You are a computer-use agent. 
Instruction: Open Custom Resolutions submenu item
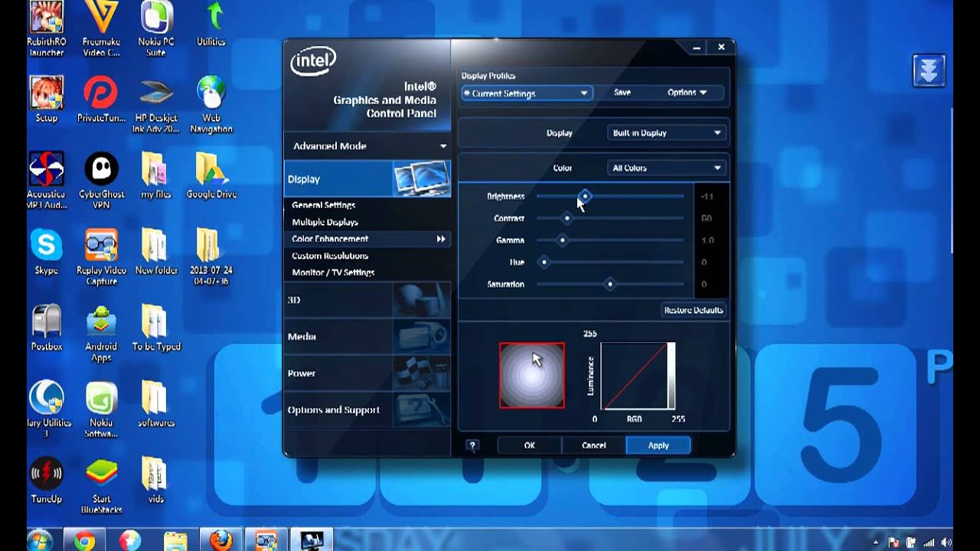(330, 256)
